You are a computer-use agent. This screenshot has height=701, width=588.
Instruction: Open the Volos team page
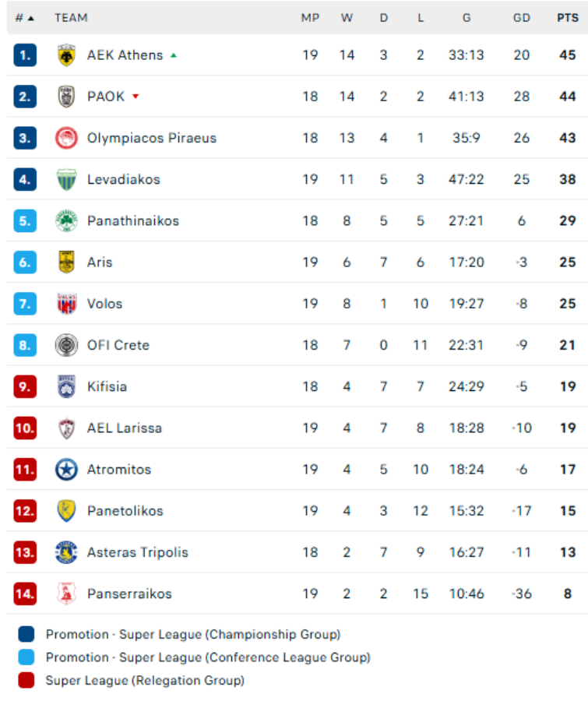tap(105, 304)
